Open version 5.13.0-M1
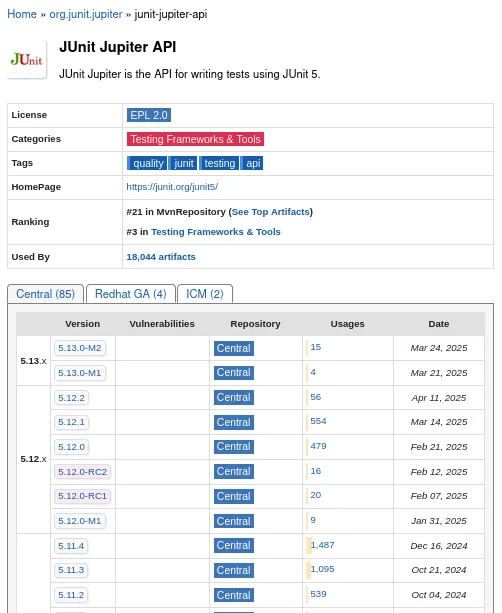The height and width of the screenshot is (613, 502). [80, 373]
